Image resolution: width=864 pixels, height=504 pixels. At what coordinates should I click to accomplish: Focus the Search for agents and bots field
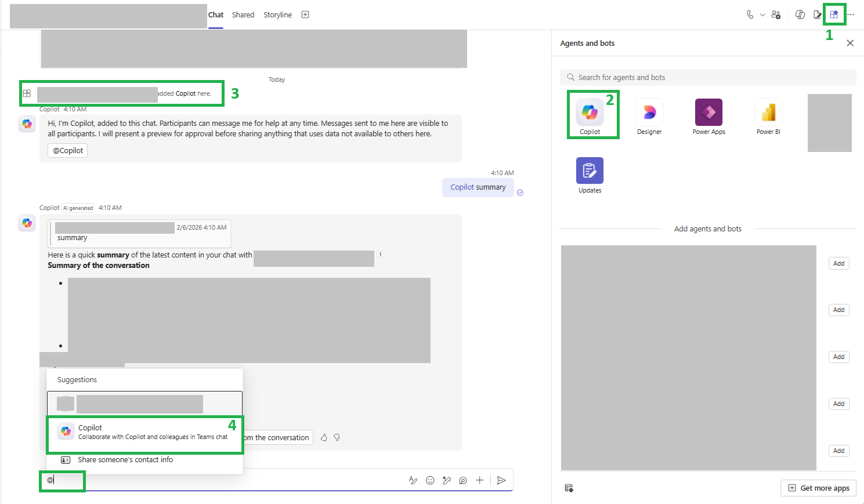pyautogui.click(x=708, y=77)
